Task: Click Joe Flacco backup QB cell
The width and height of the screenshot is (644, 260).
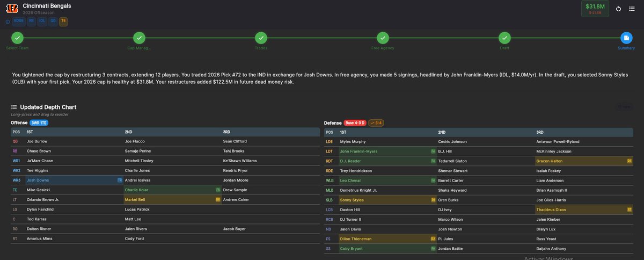Action: pos(135,141)
